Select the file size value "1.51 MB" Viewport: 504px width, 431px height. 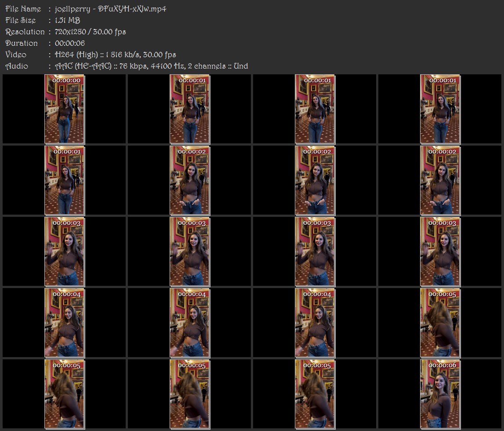[68, 20]
